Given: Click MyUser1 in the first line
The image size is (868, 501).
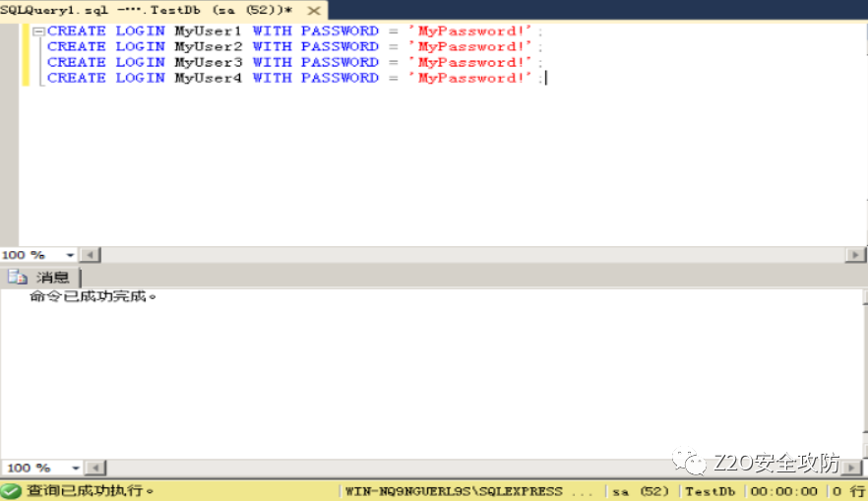Looking at the screenshot, I should (x=209, y=31).
